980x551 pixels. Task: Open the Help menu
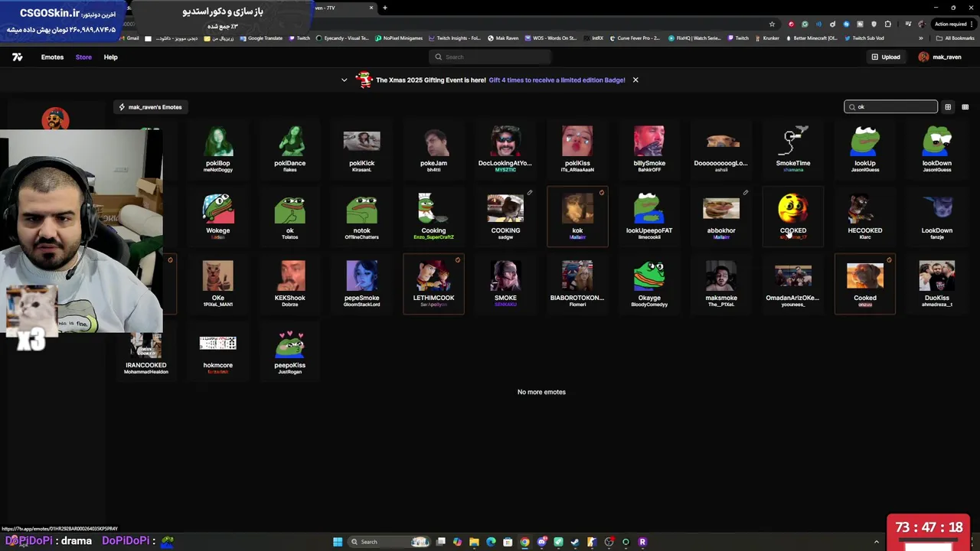point(110,57)
